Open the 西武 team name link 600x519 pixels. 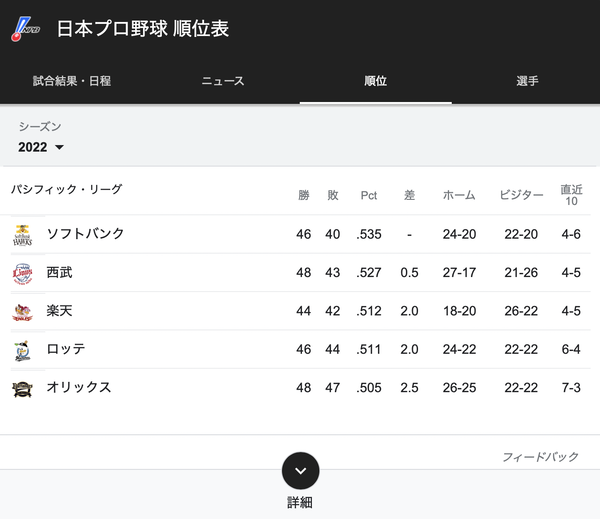[x=59, y=272]
